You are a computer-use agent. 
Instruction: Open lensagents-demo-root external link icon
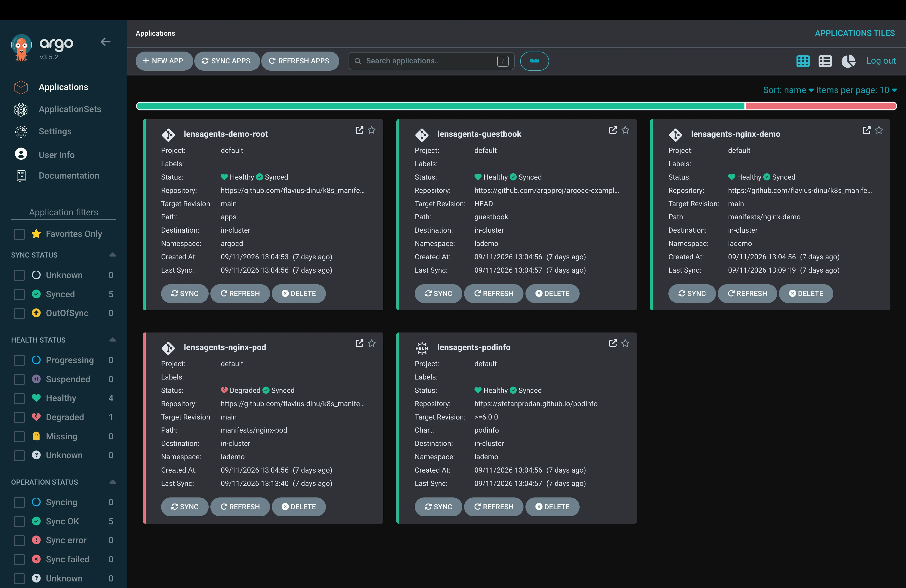point(359,130)
